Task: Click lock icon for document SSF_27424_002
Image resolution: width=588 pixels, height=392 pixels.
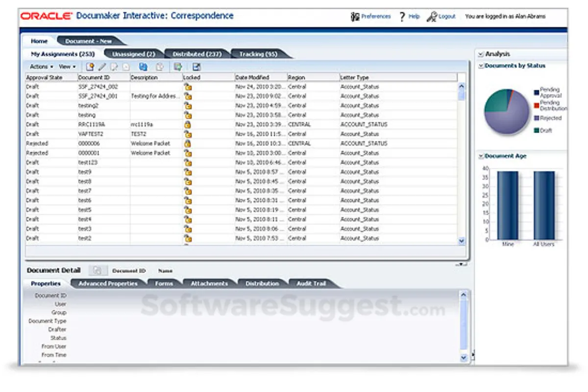Action: pyautogui.click(x=188, y=87)
